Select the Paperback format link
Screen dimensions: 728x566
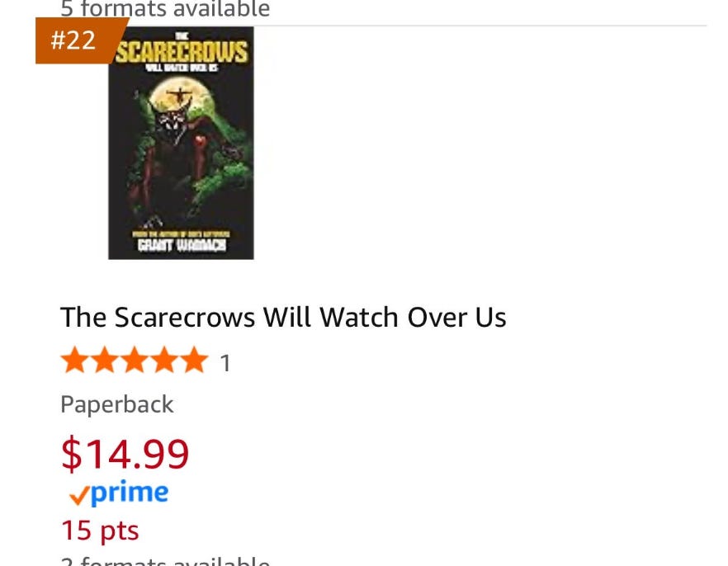117,404
